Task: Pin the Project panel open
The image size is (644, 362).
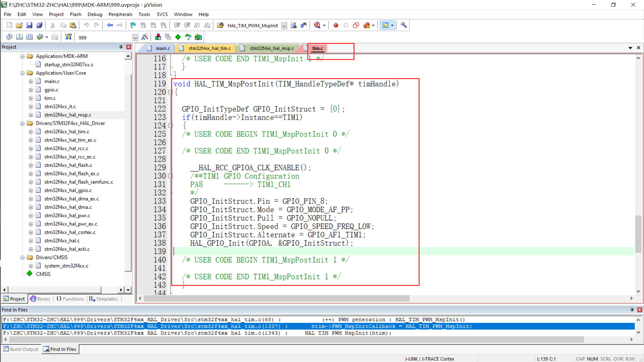Action: tap(121, 47)
